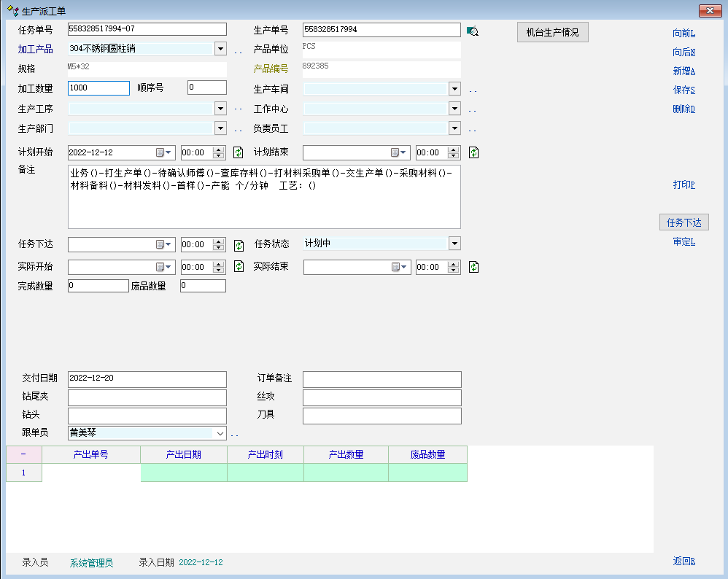
Task: Open the 计划开始 date calendar picker
Action: click(x=165, y=152)
